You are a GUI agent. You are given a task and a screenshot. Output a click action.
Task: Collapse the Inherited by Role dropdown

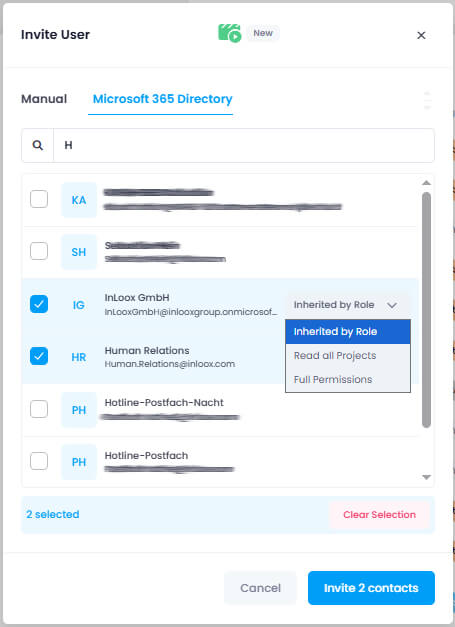[347, 305]
